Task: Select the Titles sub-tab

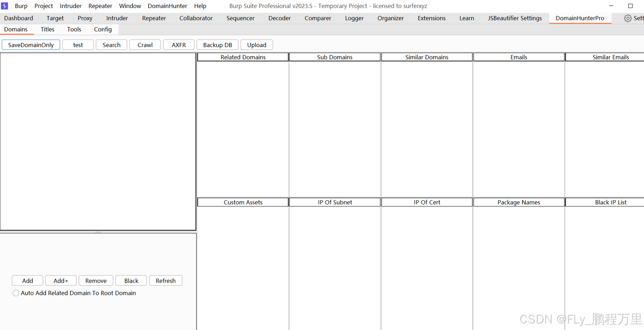Action: [47, 29]
